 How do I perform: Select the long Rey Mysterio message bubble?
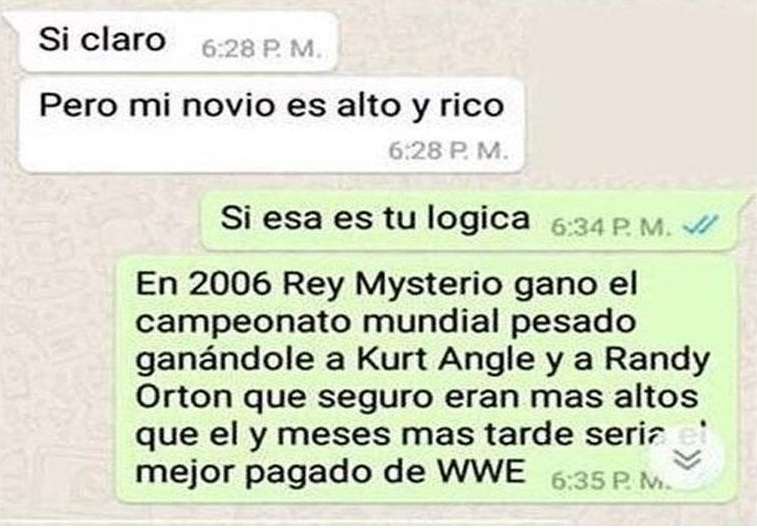(427, 379)
